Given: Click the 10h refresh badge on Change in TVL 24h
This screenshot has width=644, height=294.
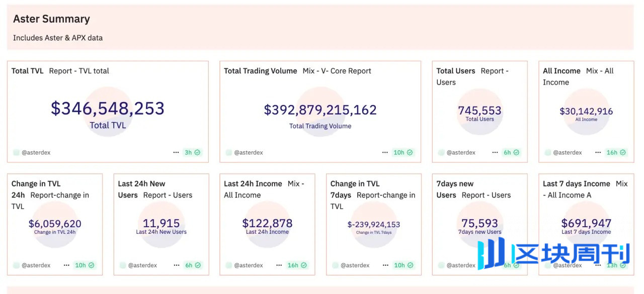Looking at the screenshot, I should pyautogui.click(x=85, y=265).
